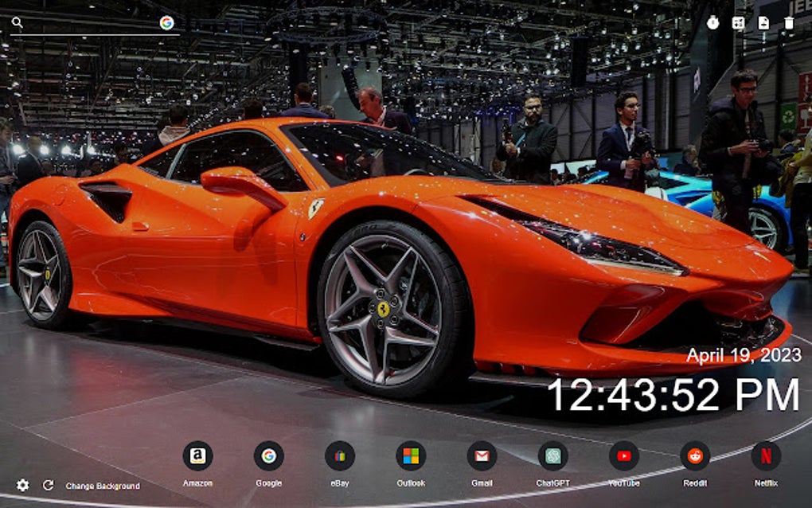Viewport: 812px width, 508px height.
Task: Click the Google logo in the search bar
Action: (x=166, y=23)
